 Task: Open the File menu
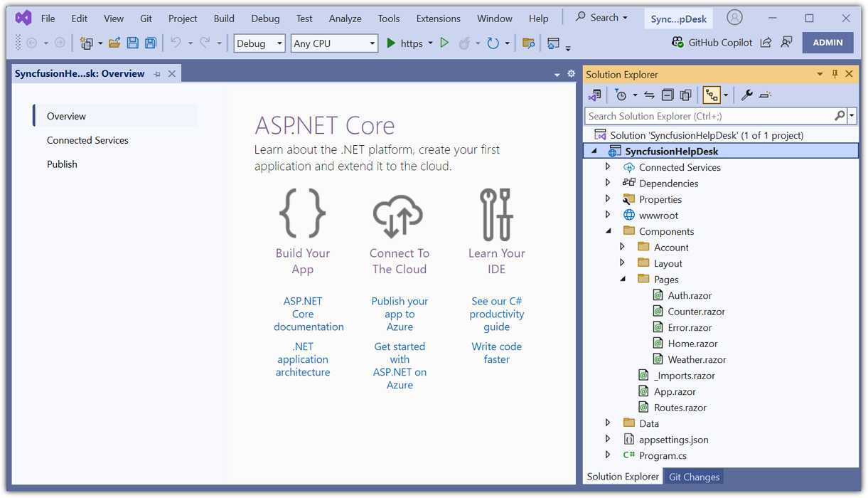tap(48, 18)
